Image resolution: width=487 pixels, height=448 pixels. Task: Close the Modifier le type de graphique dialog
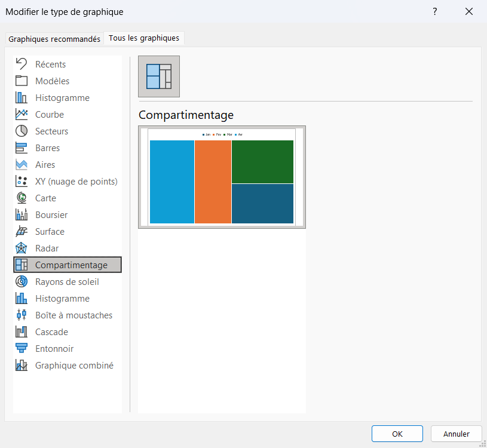[469, 12]
